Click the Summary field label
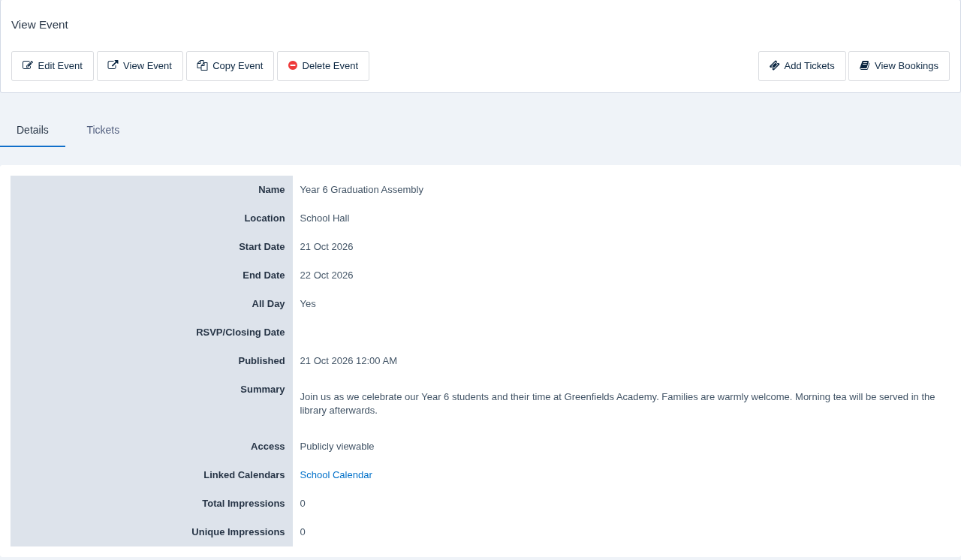The height and width of the screenshot is (560, 961). (x=263, y=390)
